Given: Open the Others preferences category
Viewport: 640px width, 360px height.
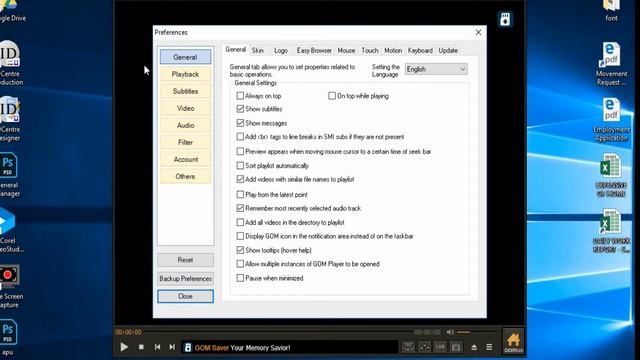Looking at the screenshot, I should [x=185, y=176].
